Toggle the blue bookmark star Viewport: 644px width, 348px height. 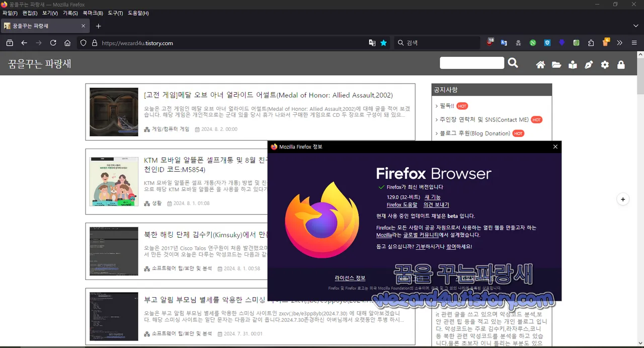[384, 43]
